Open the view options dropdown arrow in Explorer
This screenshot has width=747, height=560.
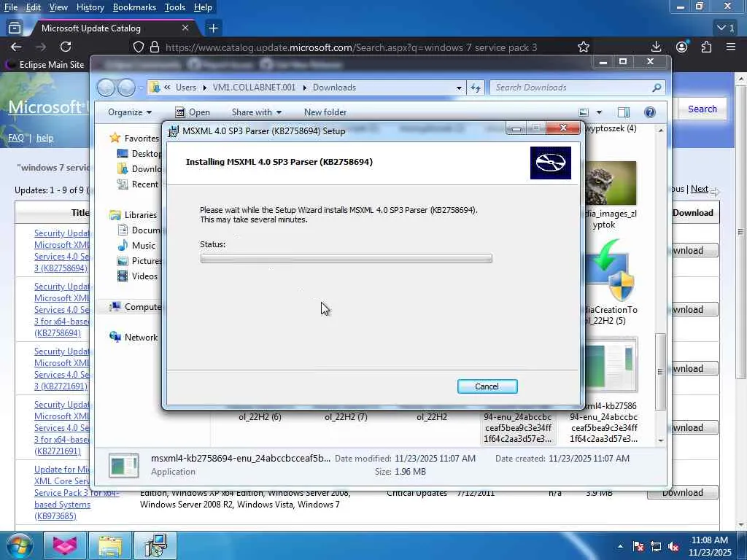(x=599, y=112)
